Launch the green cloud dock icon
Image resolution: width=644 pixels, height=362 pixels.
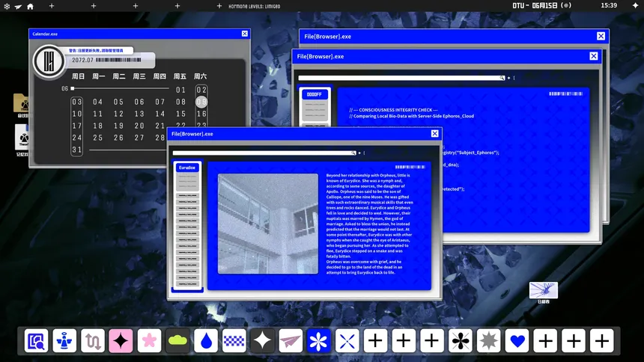pos(177,340)
